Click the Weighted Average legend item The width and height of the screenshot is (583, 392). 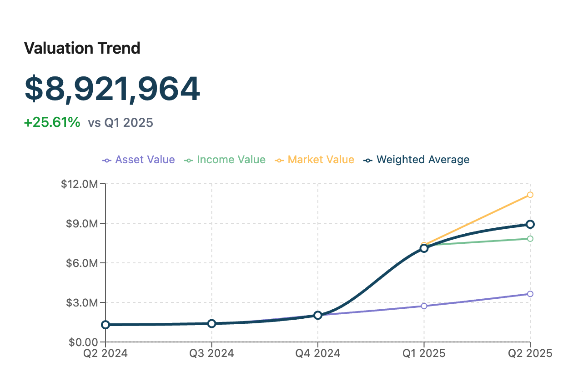click(x=417, y=160)
